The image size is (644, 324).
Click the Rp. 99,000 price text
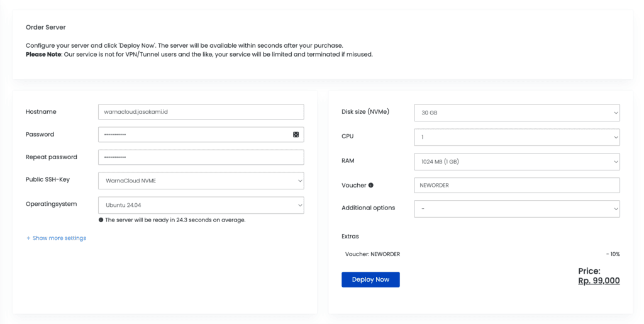599,281
